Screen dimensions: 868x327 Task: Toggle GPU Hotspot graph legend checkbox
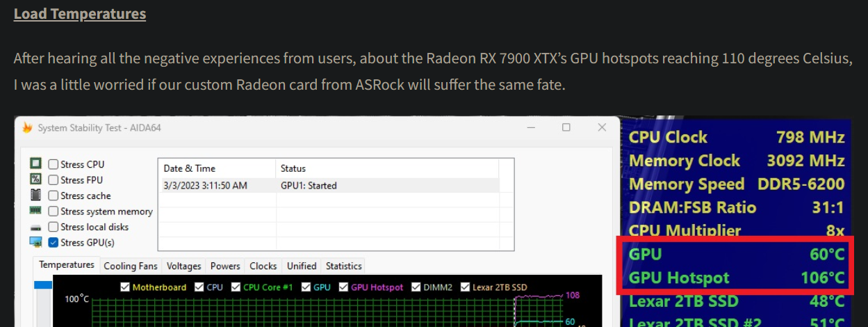point(343,287)
